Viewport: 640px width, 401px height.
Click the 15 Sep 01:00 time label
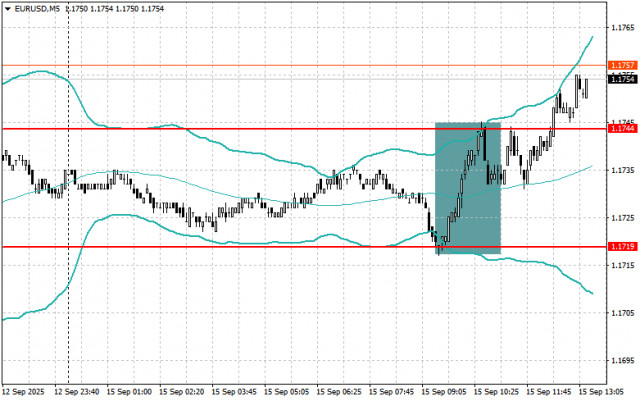point(129,392)
